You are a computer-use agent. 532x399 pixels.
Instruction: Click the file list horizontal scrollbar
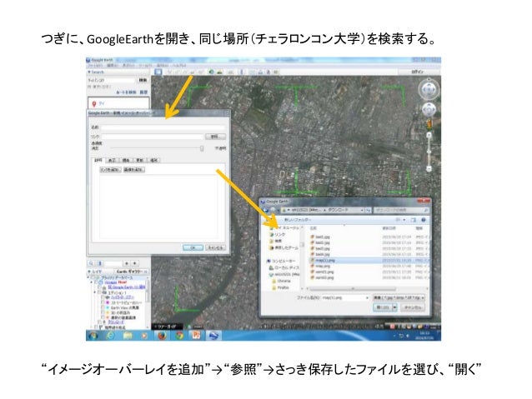353,289
